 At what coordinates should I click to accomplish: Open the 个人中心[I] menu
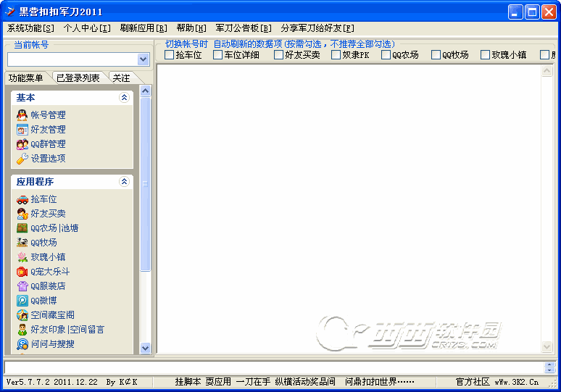[x=87, y=28]
